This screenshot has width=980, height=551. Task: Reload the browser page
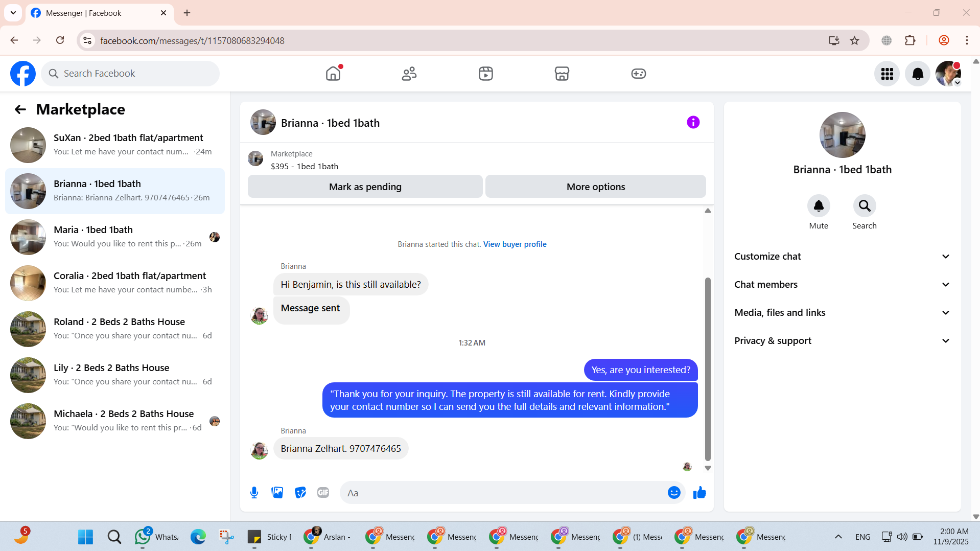[60, 40]
